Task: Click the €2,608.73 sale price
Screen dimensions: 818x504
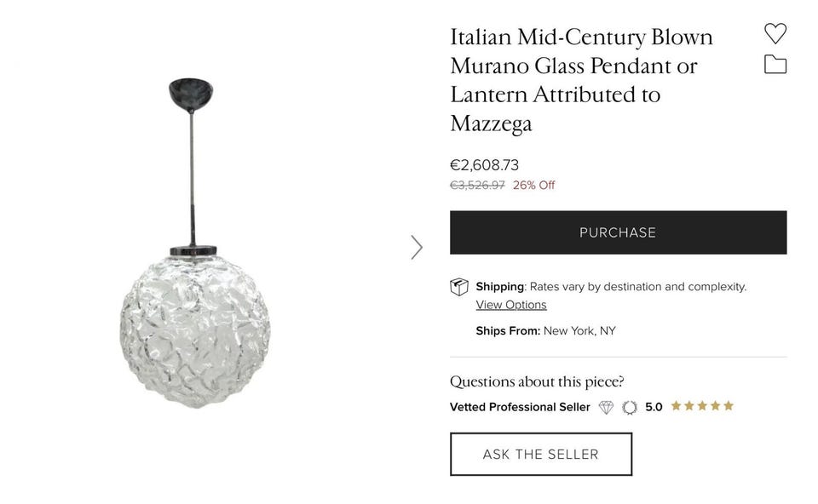Action: pos(484,165)
